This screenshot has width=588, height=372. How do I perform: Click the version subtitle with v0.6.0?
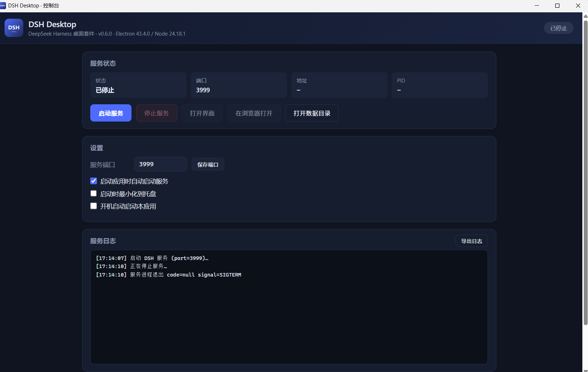point(107,34)
